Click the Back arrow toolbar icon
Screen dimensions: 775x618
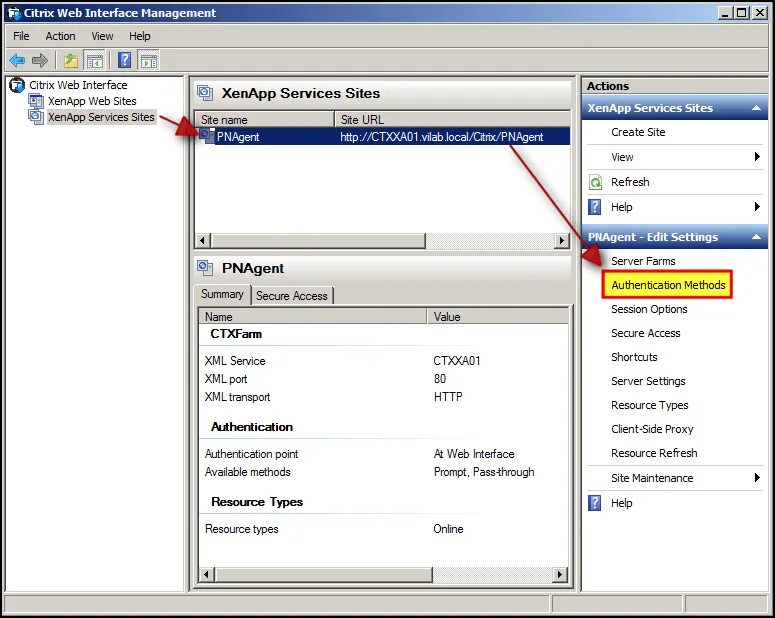point(17,60)
